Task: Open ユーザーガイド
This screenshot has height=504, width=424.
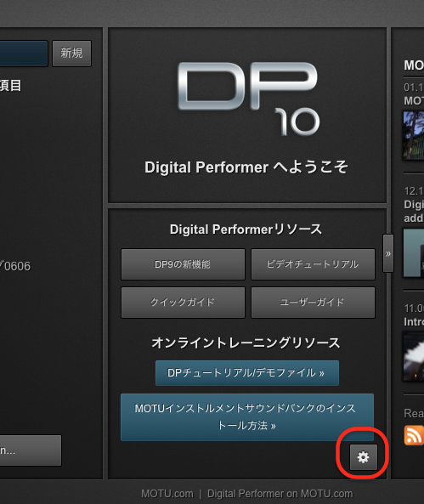Action: click(313, 303)
